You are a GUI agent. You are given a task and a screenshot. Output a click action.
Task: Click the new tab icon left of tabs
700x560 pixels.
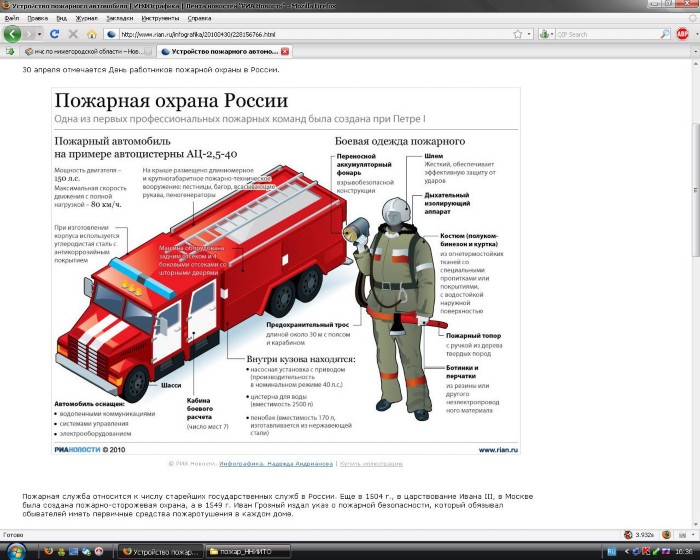point(9,51)
